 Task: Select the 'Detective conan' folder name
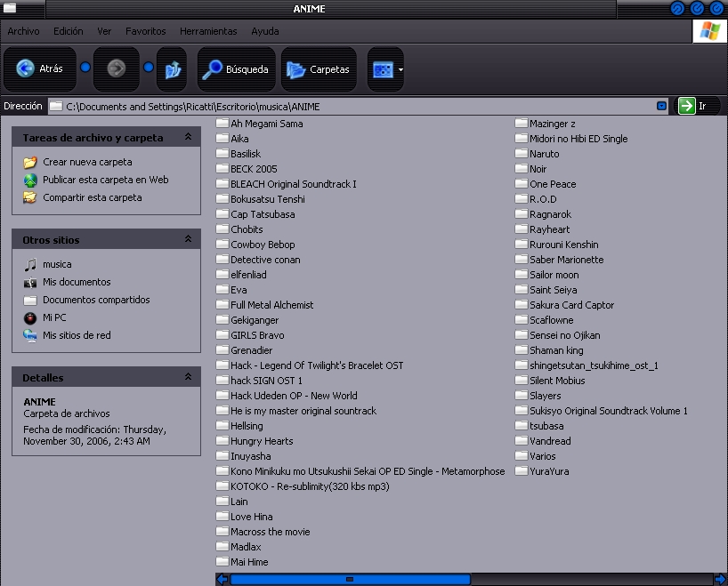point(265,260)
